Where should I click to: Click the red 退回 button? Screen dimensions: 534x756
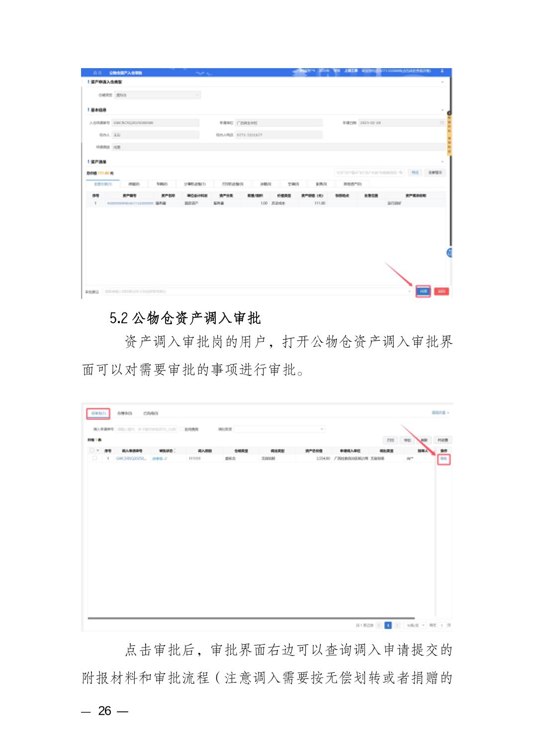(x=442, y=291)
